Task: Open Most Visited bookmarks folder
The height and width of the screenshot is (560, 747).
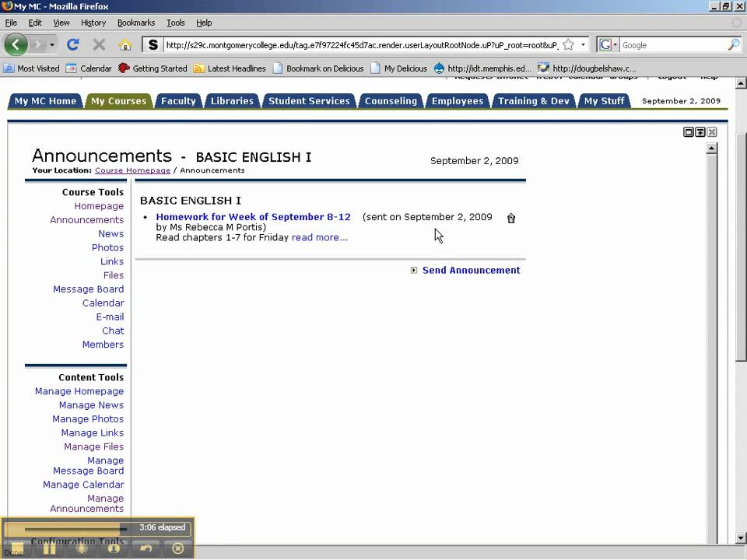Action: click(31, 68)
